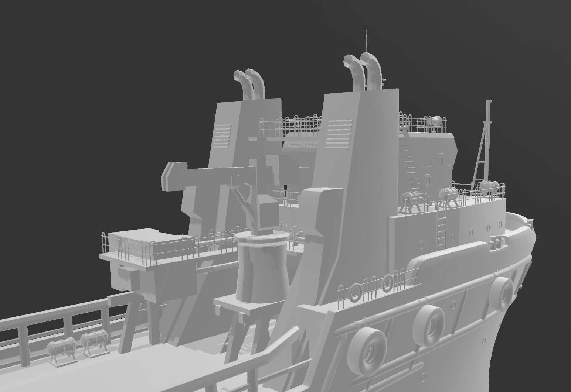Select the farthest tire fender near the bow
Screen dimensions: 571x392
[501, 293]
